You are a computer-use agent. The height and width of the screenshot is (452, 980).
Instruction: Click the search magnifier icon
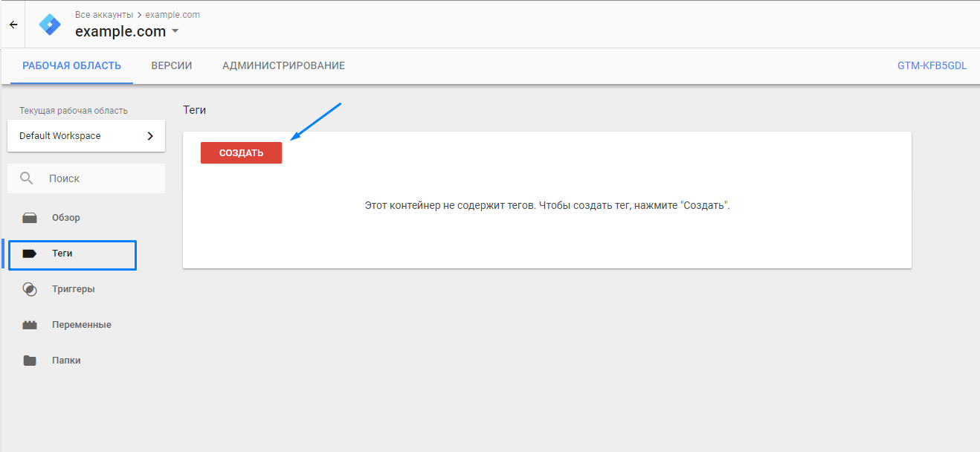[27, 178]
